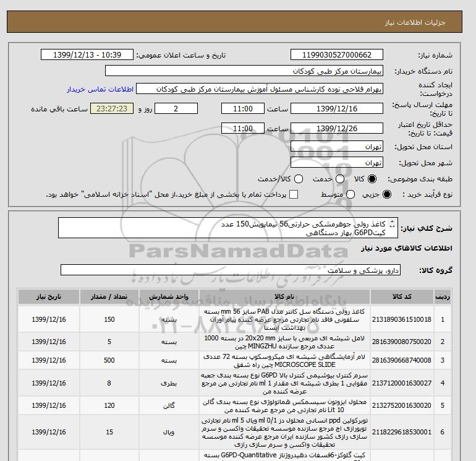Click the واحد شمارش column header
The height and width of the screenshot is (461, 476).
click(x=169, y=296)
